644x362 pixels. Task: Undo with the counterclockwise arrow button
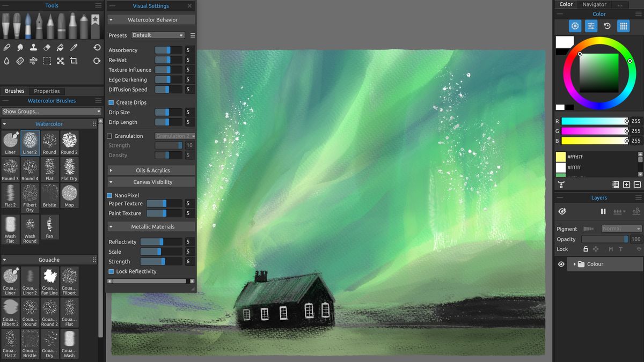tap(97, 47)
